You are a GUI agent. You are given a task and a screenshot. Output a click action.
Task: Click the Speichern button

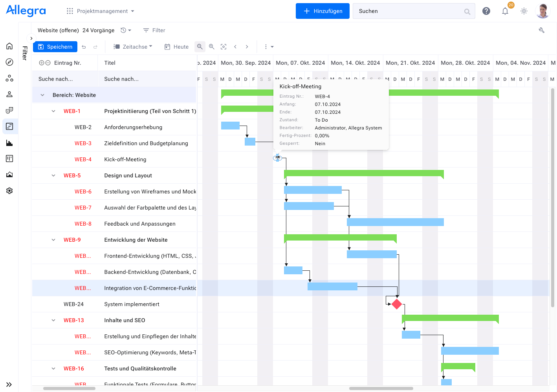tap(55, 46)
